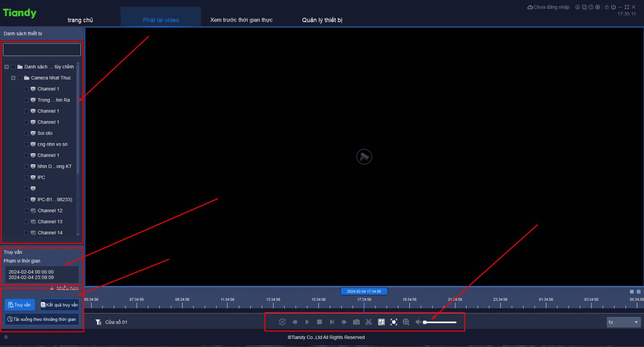This screenshot has width=644, height=347.
Task: Check the Danh sách tùy chỉnh checkbox
Action: point(13,67)
